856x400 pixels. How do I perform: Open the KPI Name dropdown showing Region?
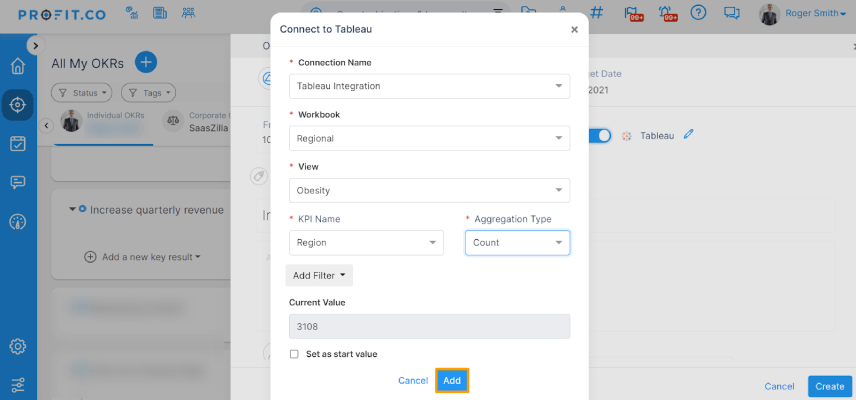[x=366, y=243]
